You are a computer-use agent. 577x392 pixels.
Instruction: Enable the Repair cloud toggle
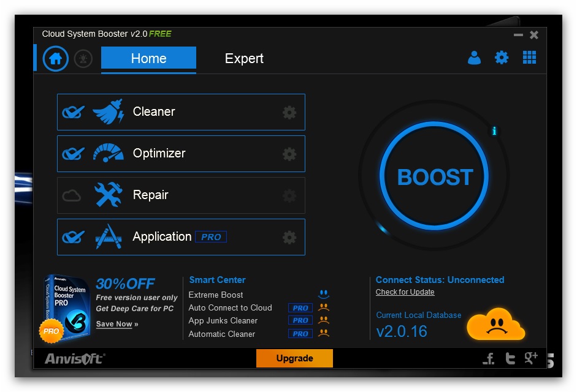71,195
